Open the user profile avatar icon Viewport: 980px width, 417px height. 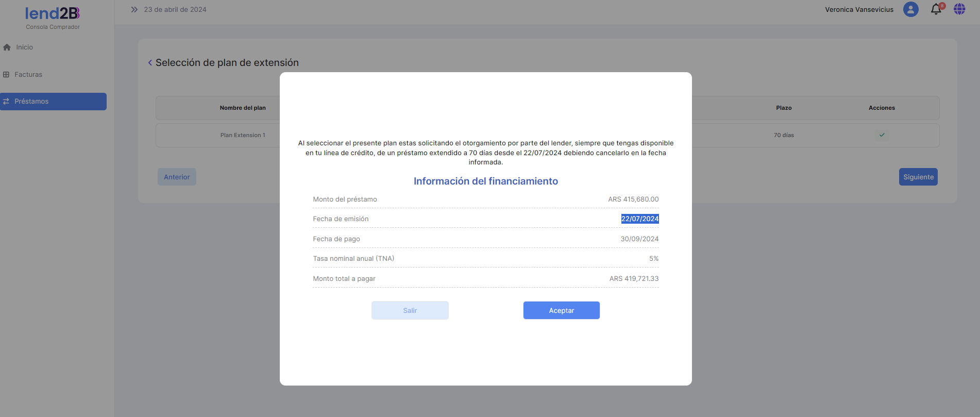pyautogui.click(x=910, y=9)
